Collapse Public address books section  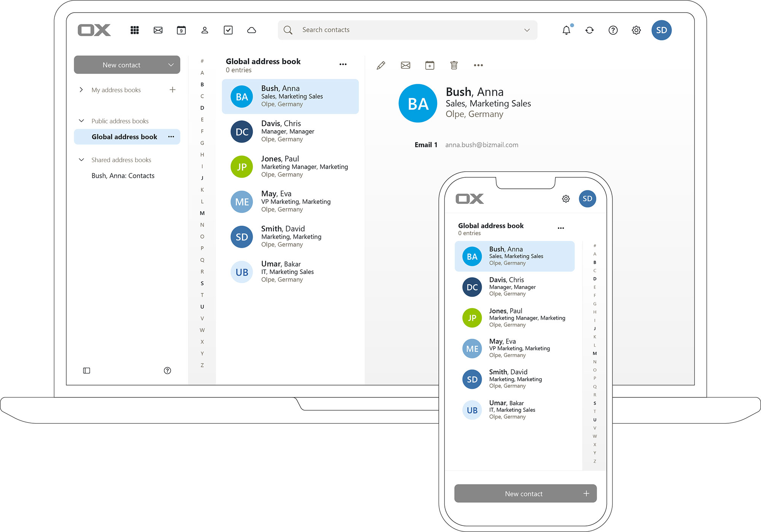[x=81, y=121]
